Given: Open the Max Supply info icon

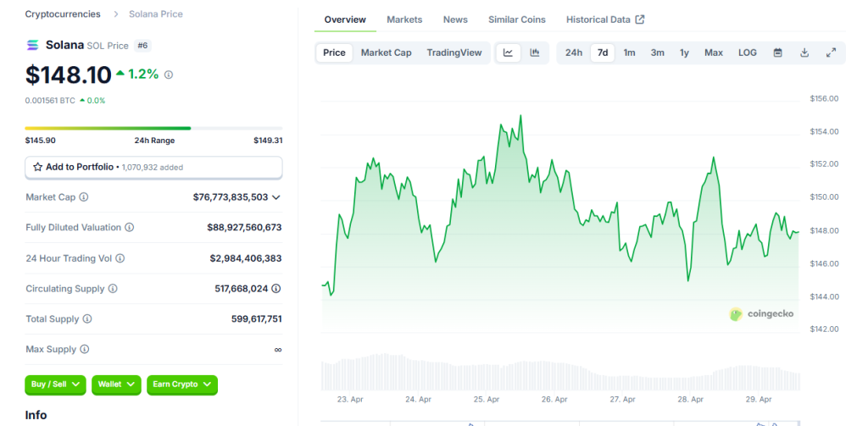Looking at the screenshot, I should 85,350.
